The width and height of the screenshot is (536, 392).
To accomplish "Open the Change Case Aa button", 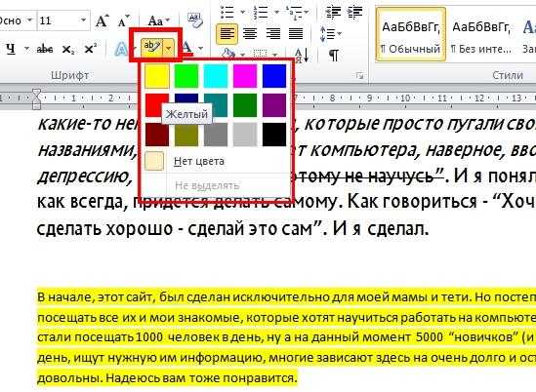I will click(158, 21).
